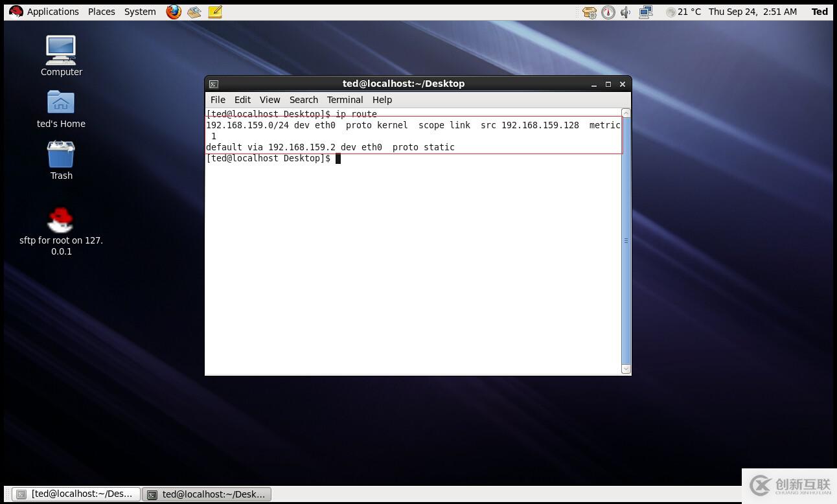Select the ted's Home folder icon
Viewport: 837px width, 504px height.
[x=61, y=109]
